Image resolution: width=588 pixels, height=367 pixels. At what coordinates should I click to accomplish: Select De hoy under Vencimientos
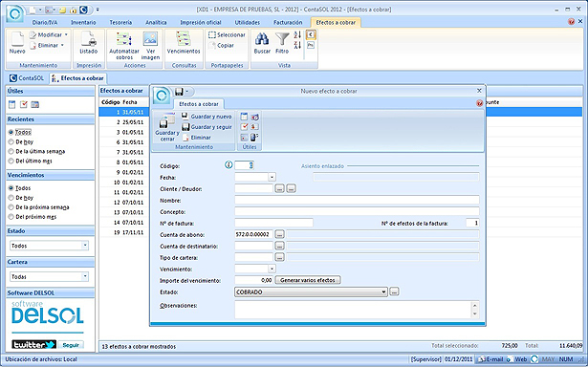coord(11,198)
